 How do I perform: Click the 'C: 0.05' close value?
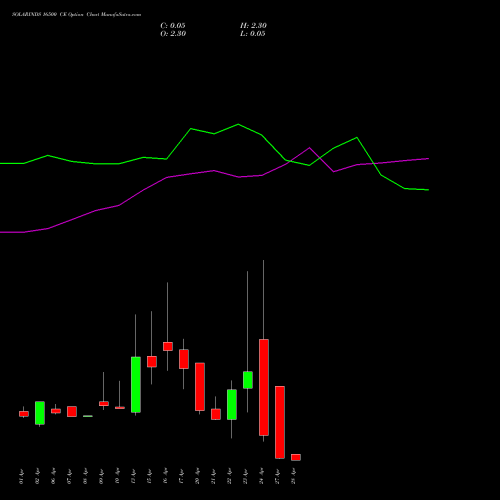173,26
